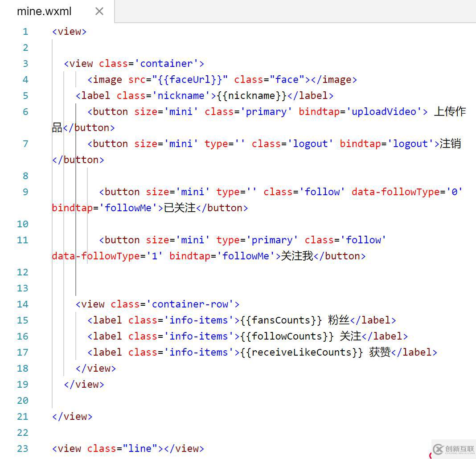The width and height of the screenshot is (476, 459).
Task: Close the mine.wxml tab
Action: (x=99, y=12)
